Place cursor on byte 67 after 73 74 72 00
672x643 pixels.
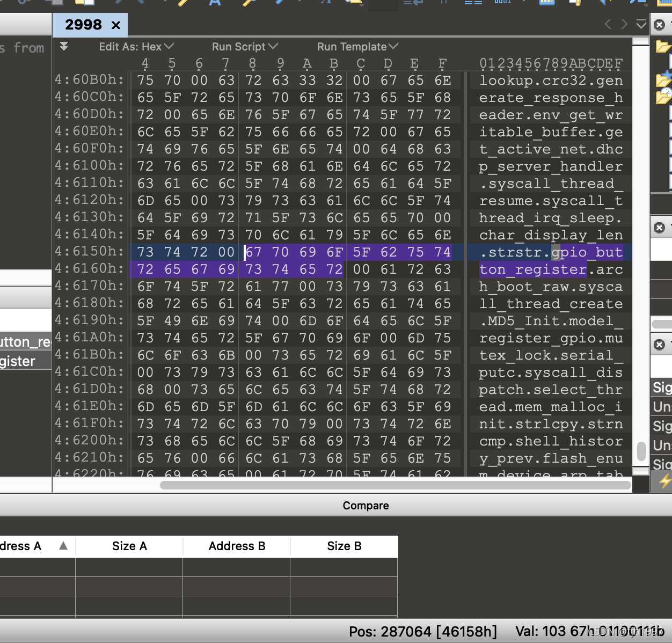click(253, 252)
